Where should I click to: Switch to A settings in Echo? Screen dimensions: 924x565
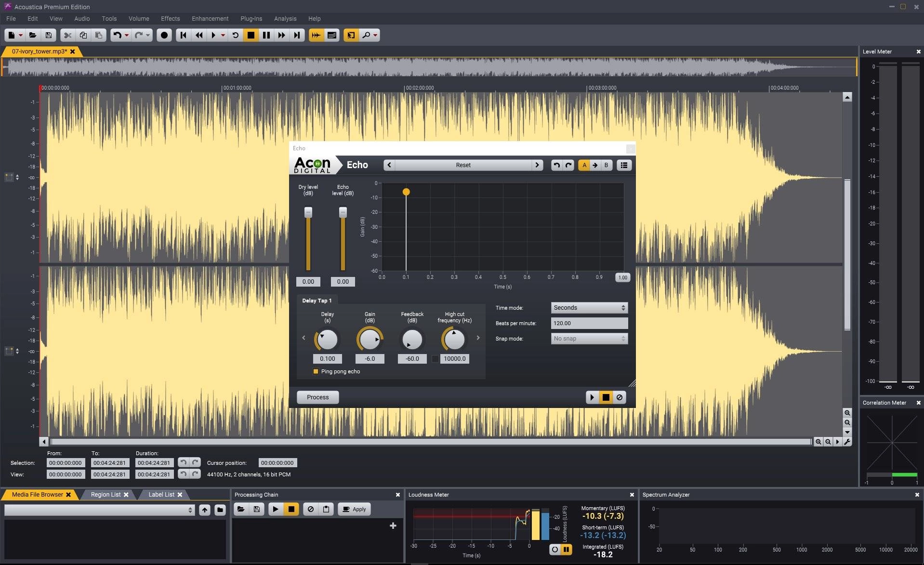pyautogui.click(x=584, y=165)
